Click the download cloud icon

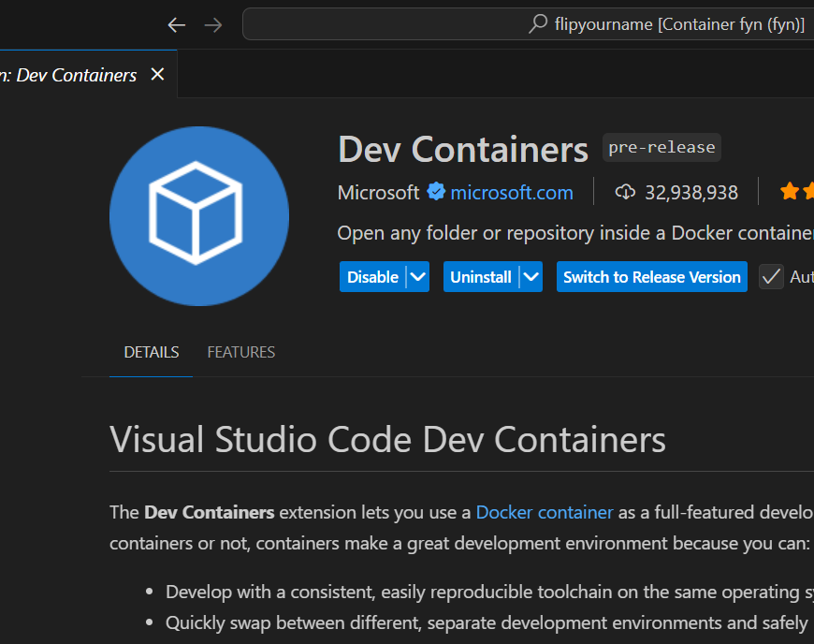click(625, 192)
